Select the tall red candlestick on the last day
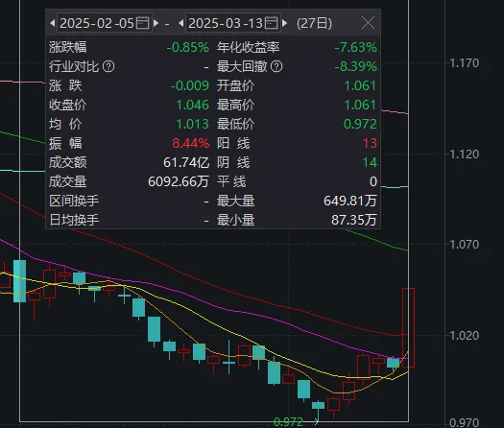Viewport: 504px width, 428px height. coord(408,328)
